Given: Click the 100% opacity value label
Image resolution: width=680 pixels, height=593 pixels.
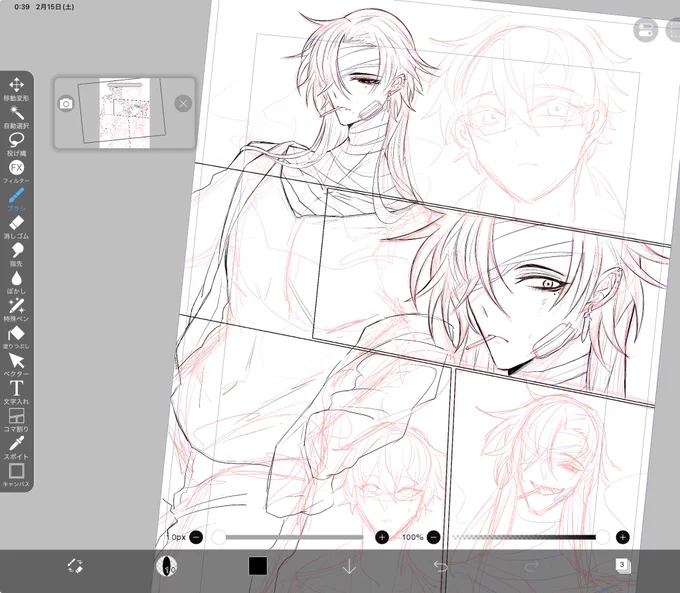Looking at the screenshot, I should [412, 537].
